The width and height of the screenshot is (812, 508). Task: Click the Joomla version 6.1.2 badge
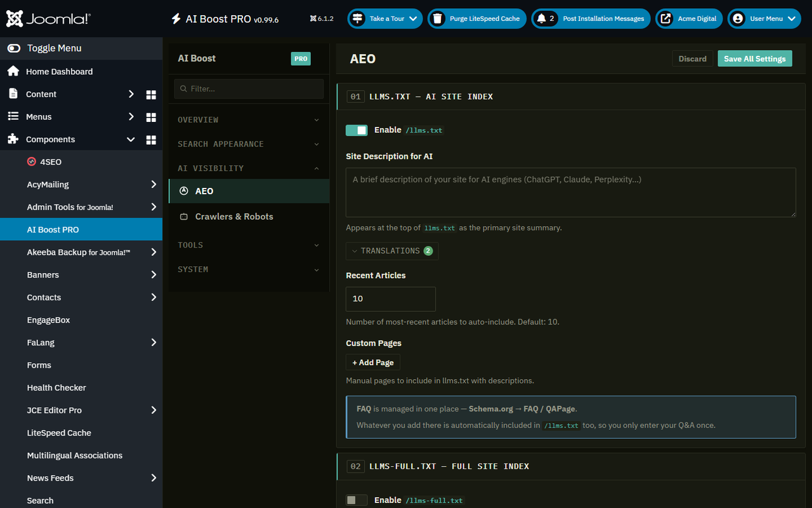(322, 18)
